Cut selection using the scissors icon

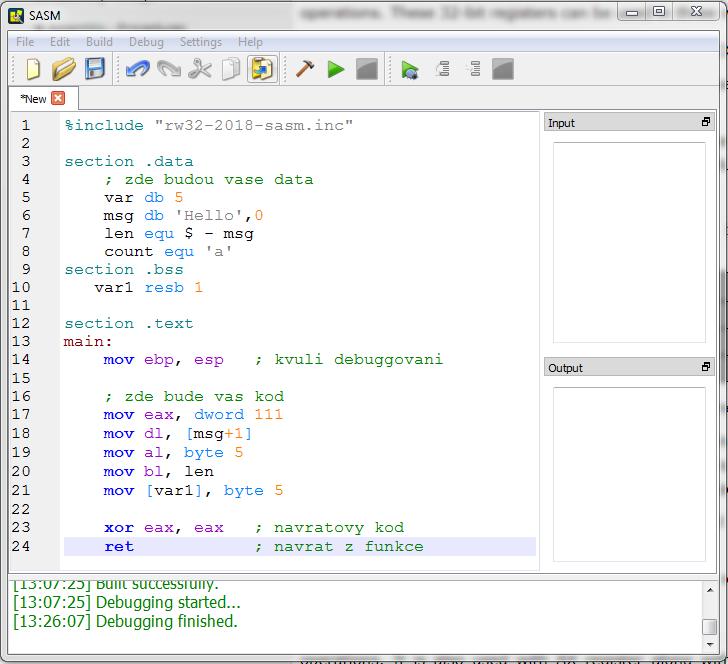click(200, 70)
